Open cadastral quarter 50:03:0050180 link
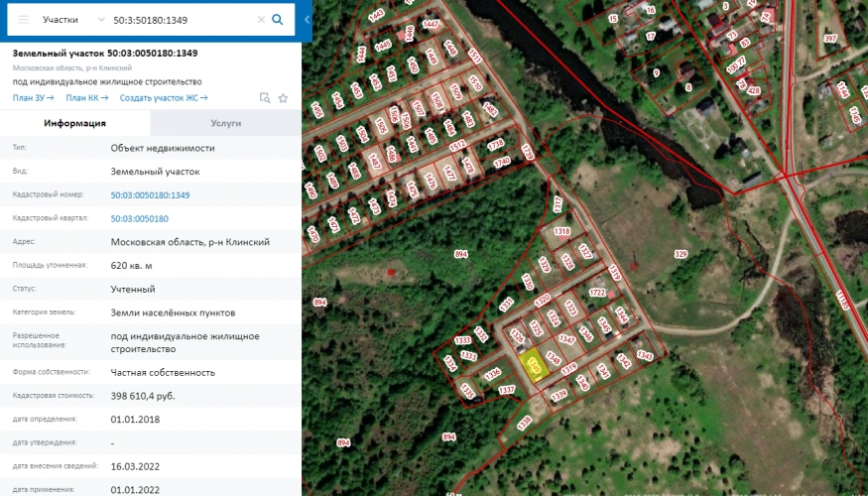Screen dimensions: 868x496 click(x=140, y=218)
